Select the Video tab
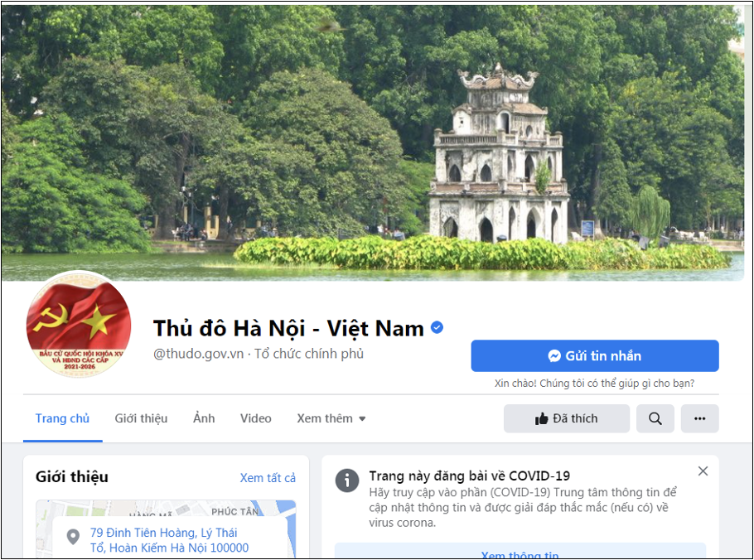The height and width of the screenshot is (560, 754). pyautogui.click(x=256, y=418)
